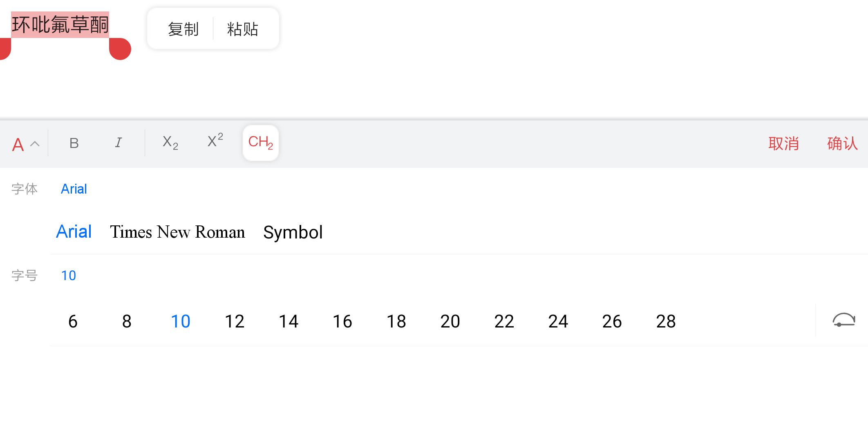The width and height of the screenshot is (868, 441).
Task: Open the custom font size slider icon
Action: (844, 321)
